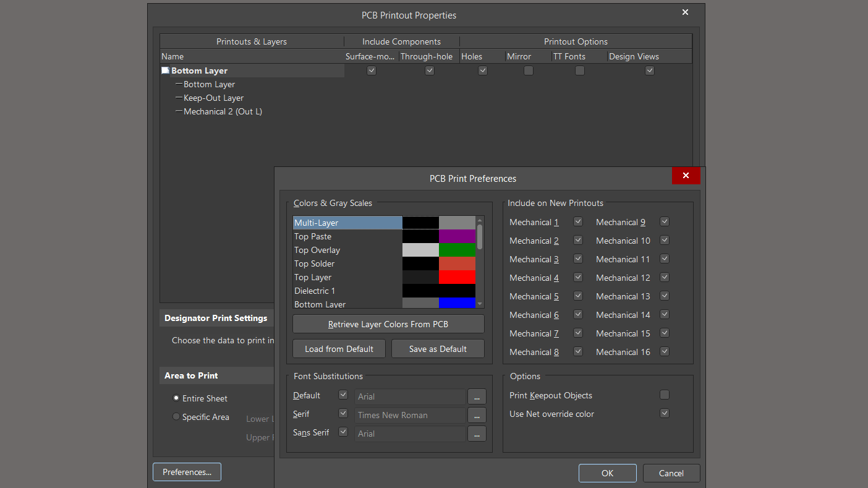Image resolution: width=868 pixels, height=488 pixels.
Task: Close the PCB Printout Properties window
Action: tap(685, 12)
